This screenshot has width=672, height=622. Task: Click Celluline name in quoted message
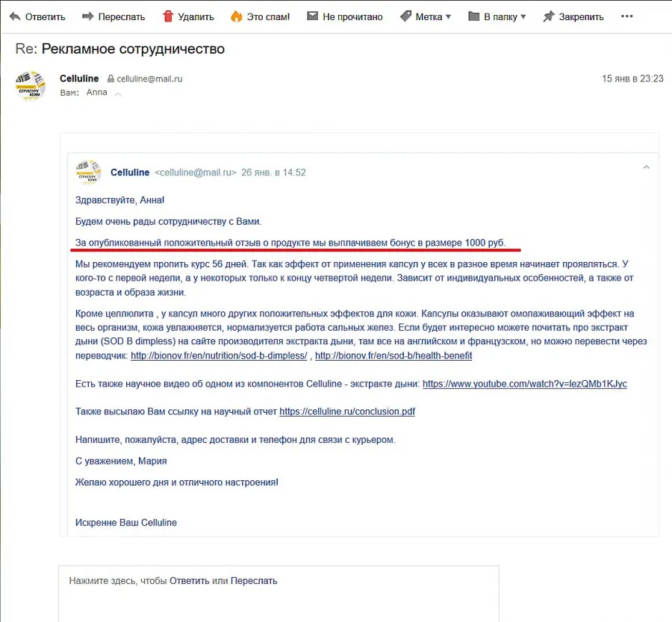coord(130,172)
